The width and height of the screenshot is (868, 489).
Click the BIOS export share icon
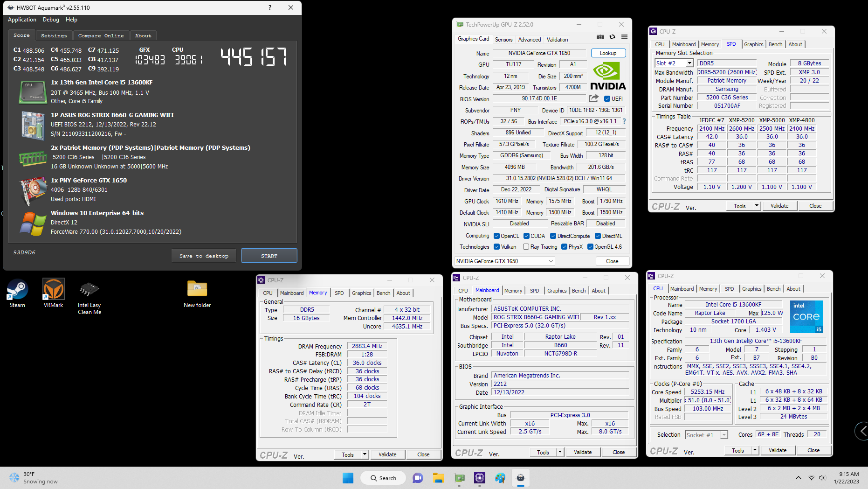tap(593, 98)
